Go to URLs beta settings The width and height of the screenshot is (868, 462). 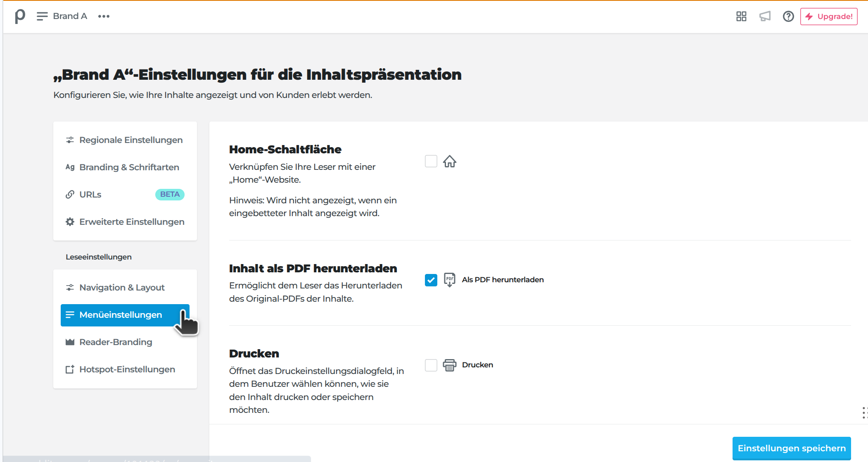[90, 195]
